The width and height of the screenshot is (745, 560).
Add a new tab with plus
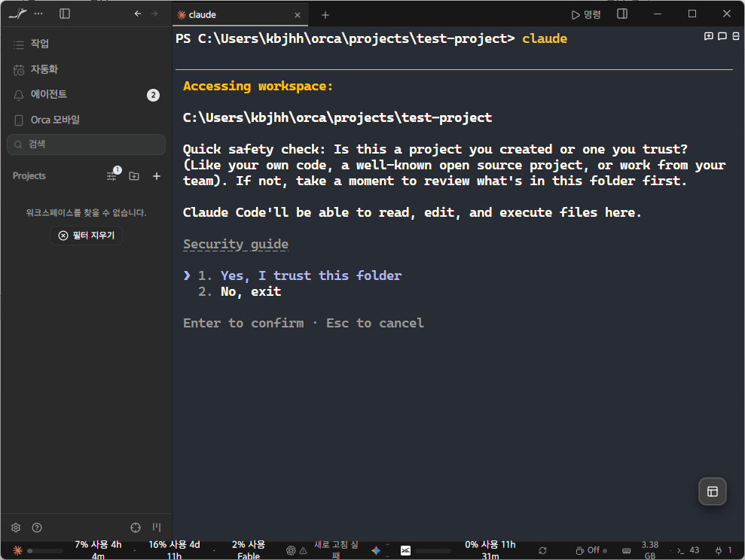coord(325,15)
